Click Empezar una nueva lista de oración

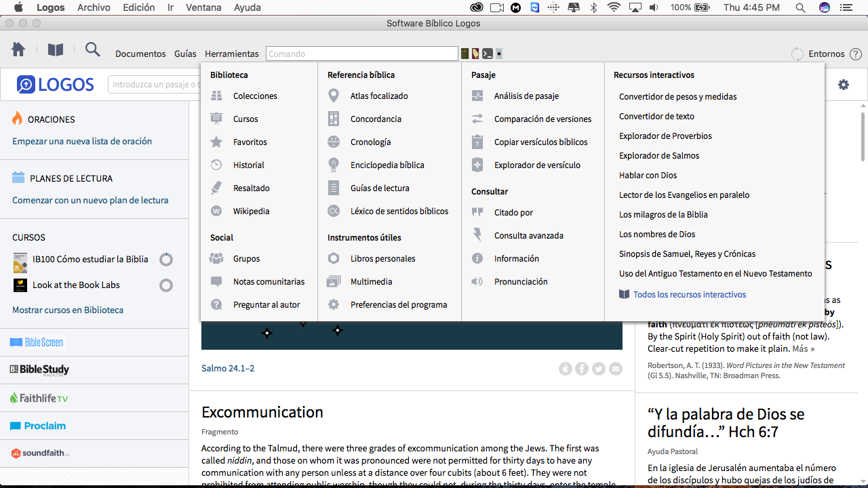tap(82, 142)
